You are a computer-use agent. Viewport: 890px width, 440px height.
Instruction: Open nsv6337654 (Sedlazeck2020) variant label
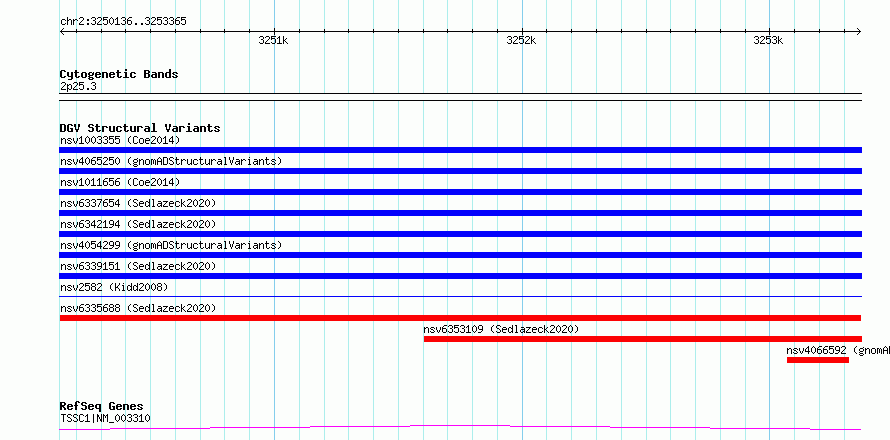pos(138,203)
